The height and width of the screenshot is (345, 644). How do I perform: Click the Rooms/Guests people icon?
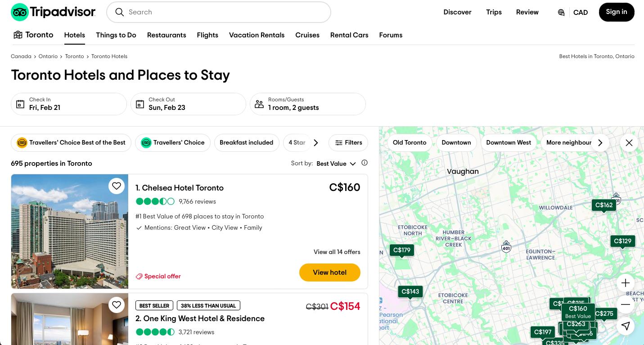pyautogui.click(x=259, y=104)
